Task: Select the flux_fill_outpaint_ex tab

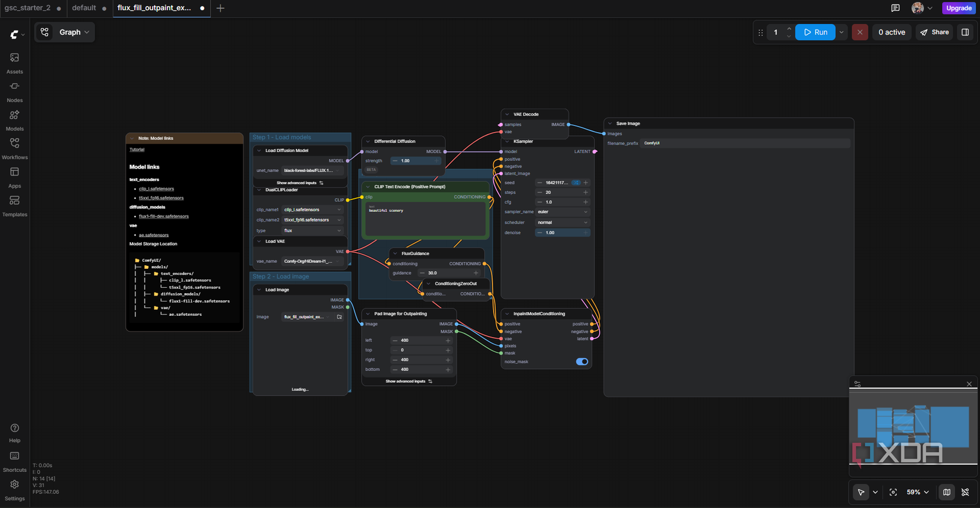Action: tap(154, 8)
